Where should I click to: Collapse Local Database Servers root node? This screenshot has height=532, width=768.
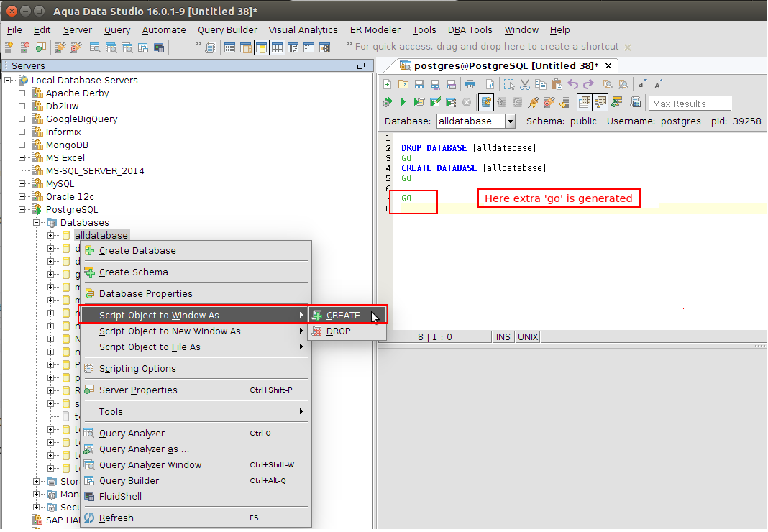(7, 80)
